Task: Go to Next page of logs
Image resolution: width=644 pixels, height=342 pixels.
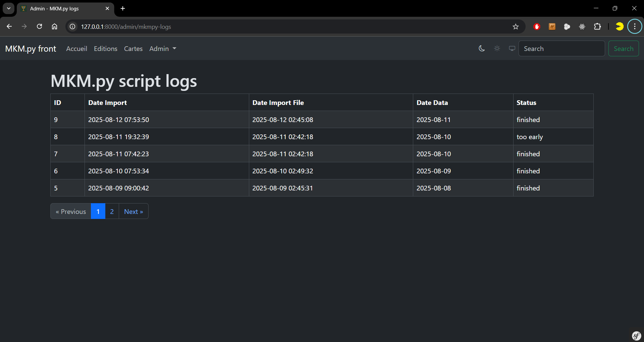Action: pyautogui.click(x=133, y=212)
